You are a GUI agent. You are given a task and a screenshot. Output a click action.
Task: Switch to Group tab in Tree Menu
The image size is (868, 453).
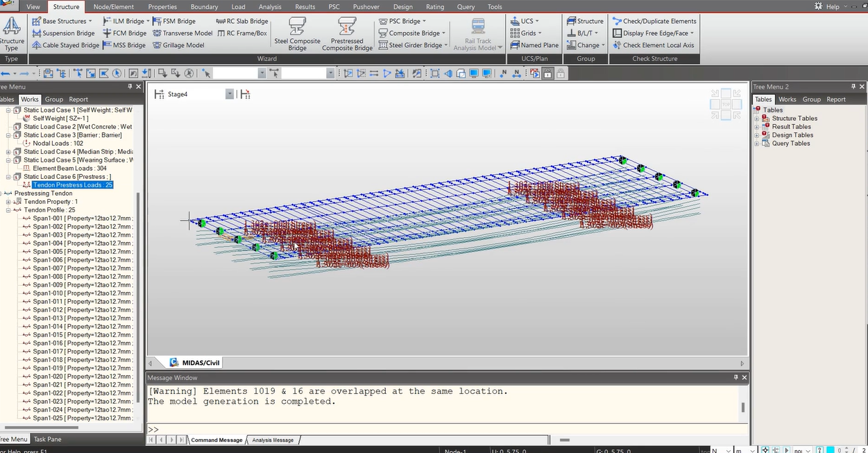click(53, 99)
